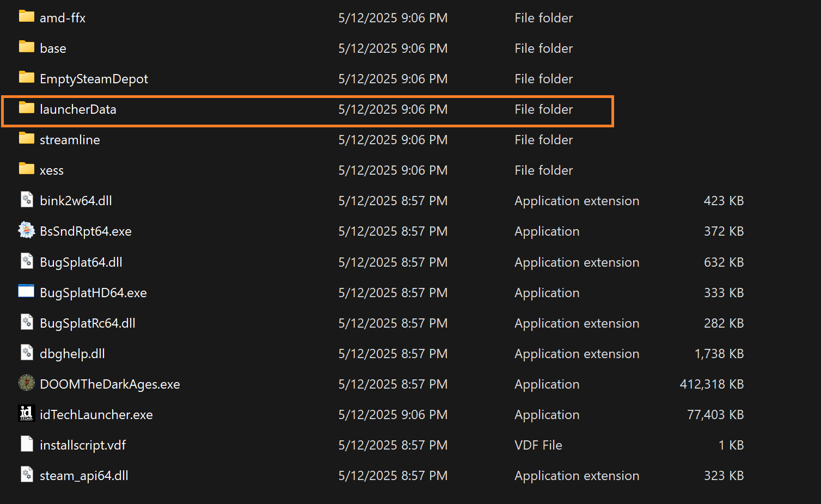Click the BugSplatHD64.exe window icon
This screenshot has height=504, width=821.
tap(26, 292)
